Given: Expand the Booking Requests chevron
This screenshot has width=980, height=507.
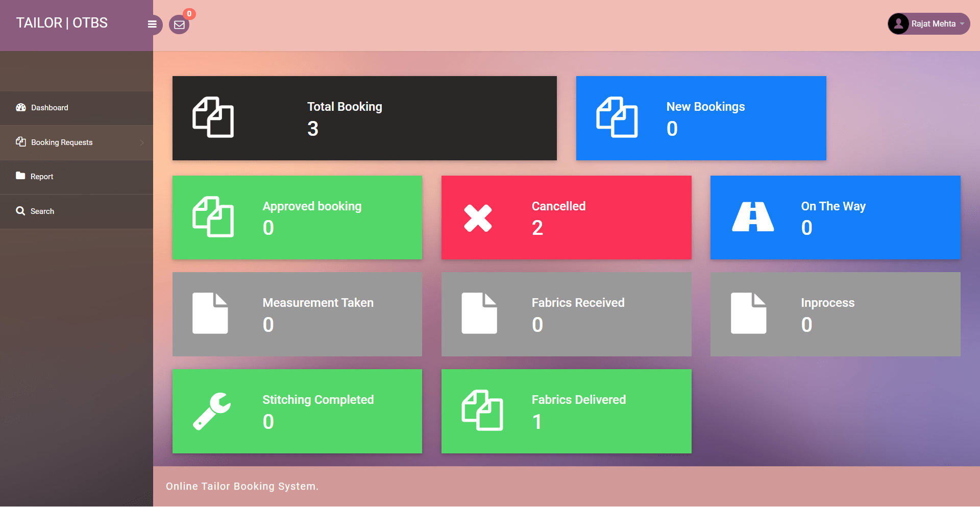Looking at the screenshot, I should (142, 142).
